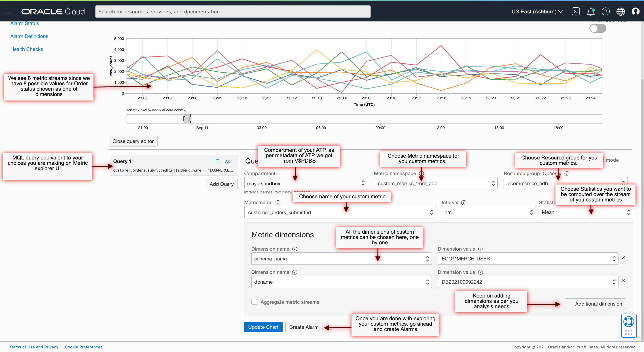The width and height of the screenshot is (644, 352).
Task: Toggle Show Data Table switch
Action: (x=597, y=28)
